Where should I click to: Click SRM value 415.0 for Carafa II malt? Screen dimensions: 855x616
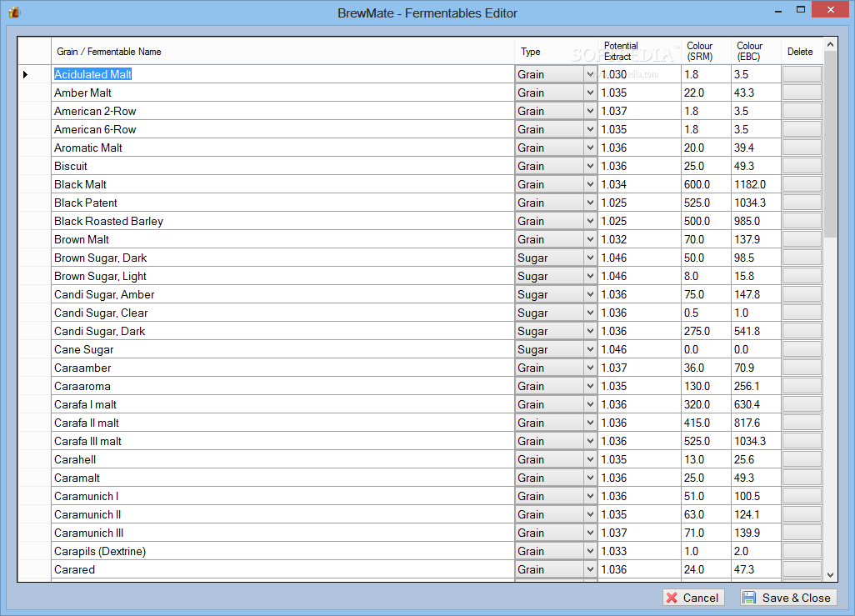[x=706, y=423]
